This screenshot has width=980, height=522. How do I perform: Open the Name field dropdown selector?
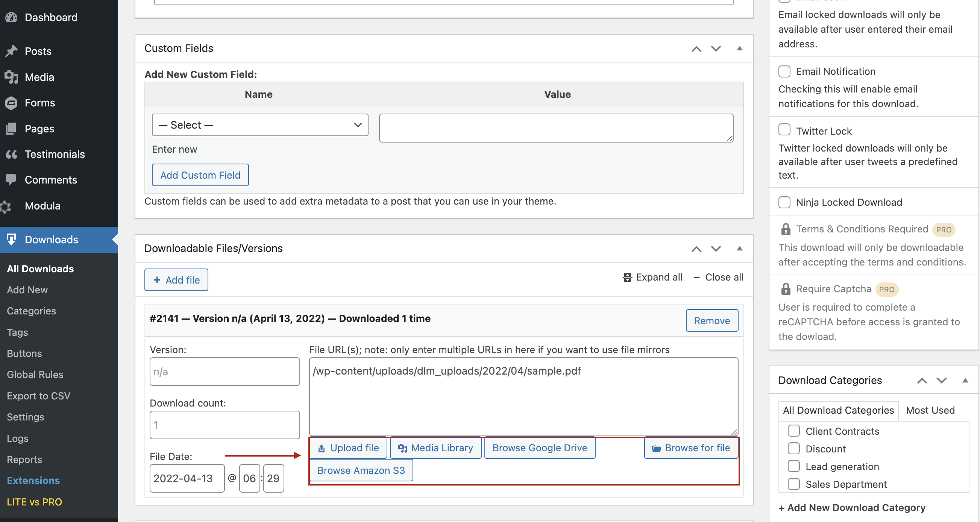pyautogui.click(x=258, y=124)
